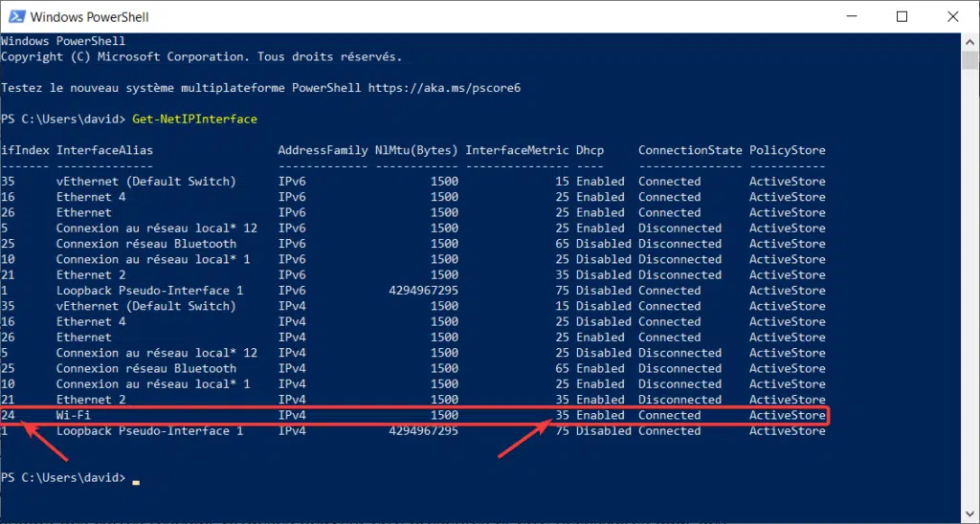Click vEthernet (Default Switch) in the IPv4 row
980x524 pixels.
coord(146,306)
